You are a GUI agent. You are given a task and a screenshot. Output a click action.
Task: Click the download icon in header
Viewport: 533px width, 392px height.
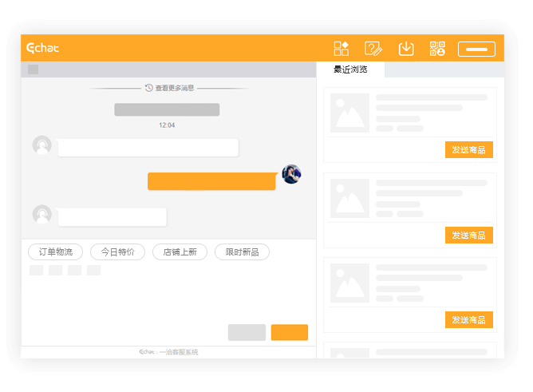click(406, 49)
